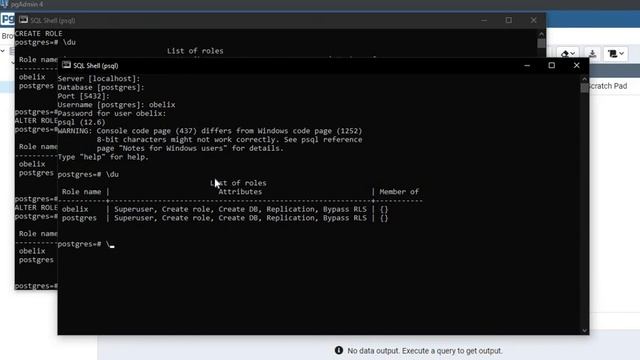Click the "Port [5432]:" line
This screenshot has height=360, width=640.
84,96
